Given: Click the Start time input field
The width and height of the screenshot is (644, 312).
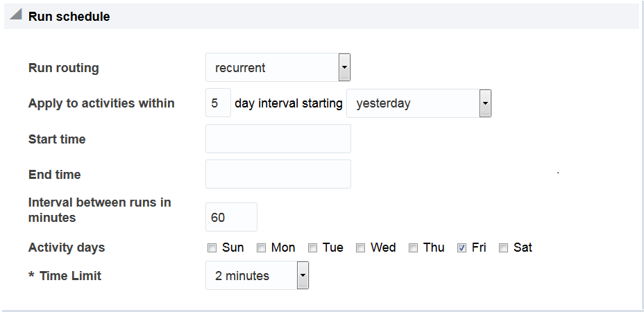Looking at the screenshot, I should [278, 139].
